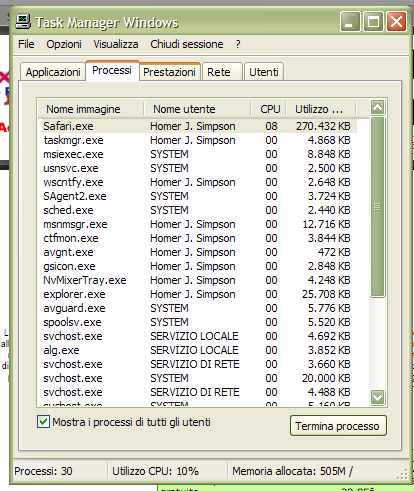Click the 12.716 KB memory value

click(326, 224)
